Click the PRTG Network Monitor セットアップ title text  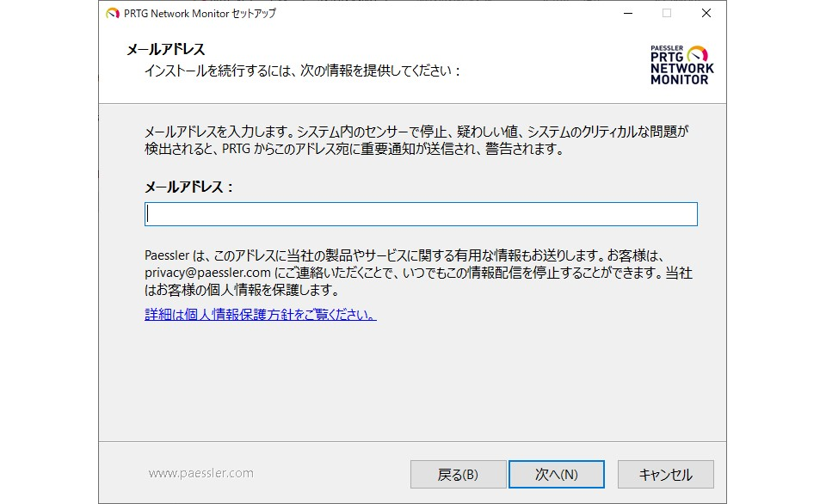[200, 13]
